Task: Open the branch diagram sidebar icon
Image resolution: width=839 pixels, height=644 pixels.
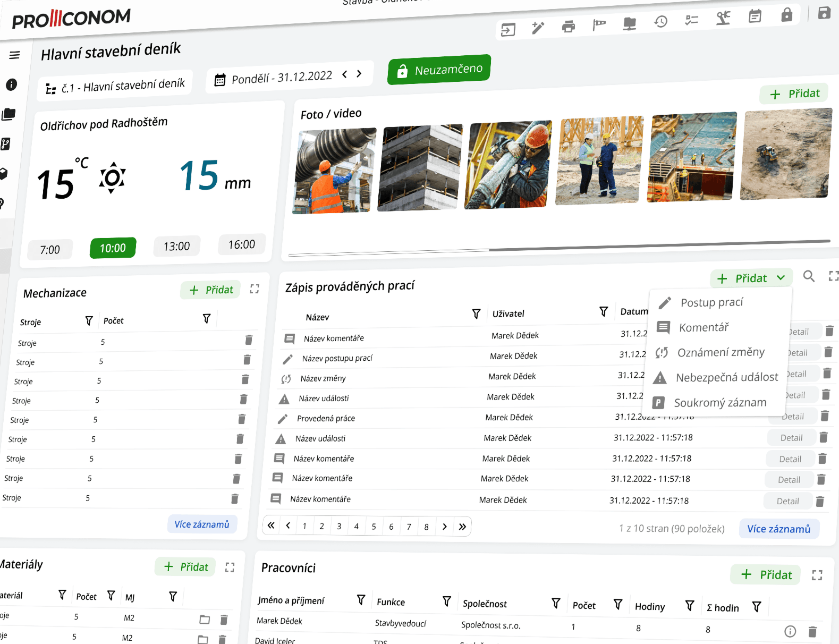Action: (x=5, y=143)
